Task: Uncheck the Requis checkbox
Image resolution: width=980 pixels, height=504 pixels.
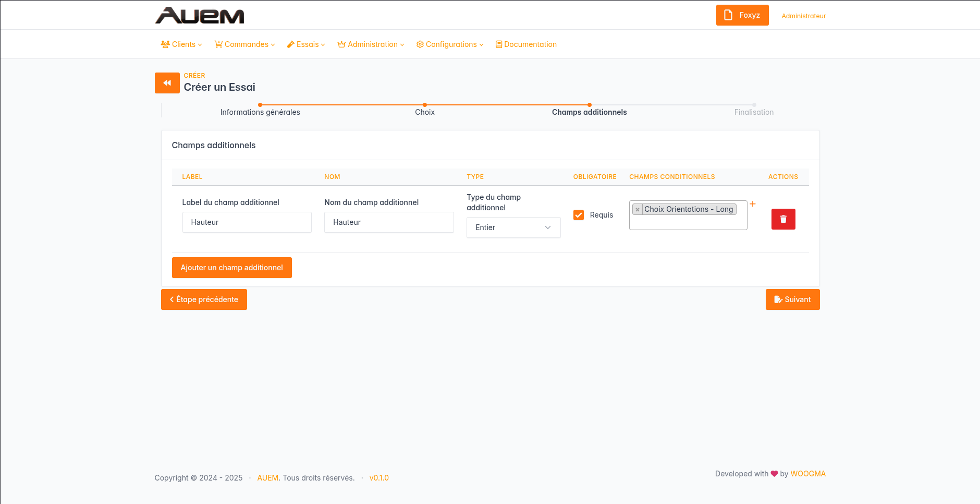Action: (x=579, y=215)
